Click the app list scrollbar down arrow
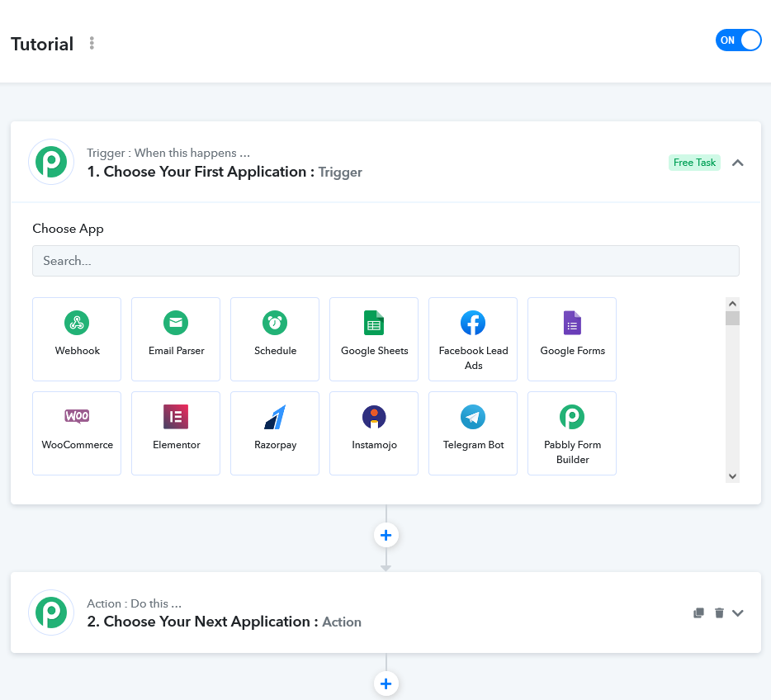The width and height of the screenshot is (771, 700). click(733, 476)
